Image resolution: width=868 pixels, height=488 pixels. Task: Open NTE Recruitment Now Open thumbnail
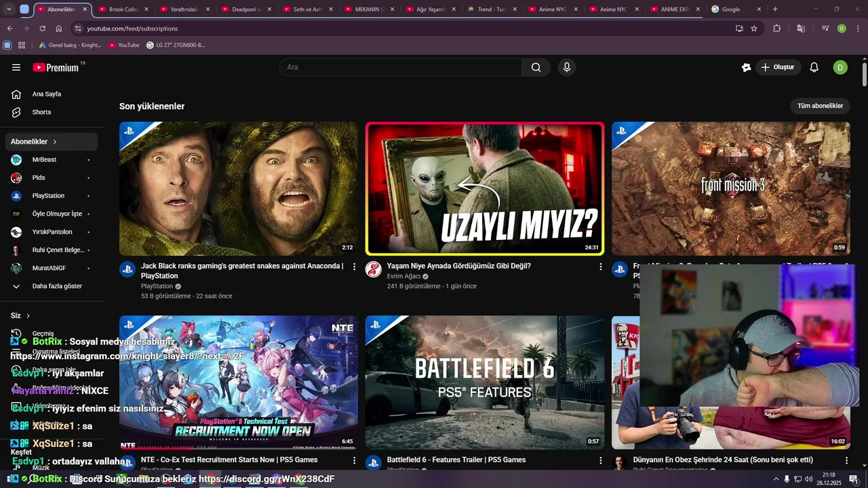(x=239, y=382)
